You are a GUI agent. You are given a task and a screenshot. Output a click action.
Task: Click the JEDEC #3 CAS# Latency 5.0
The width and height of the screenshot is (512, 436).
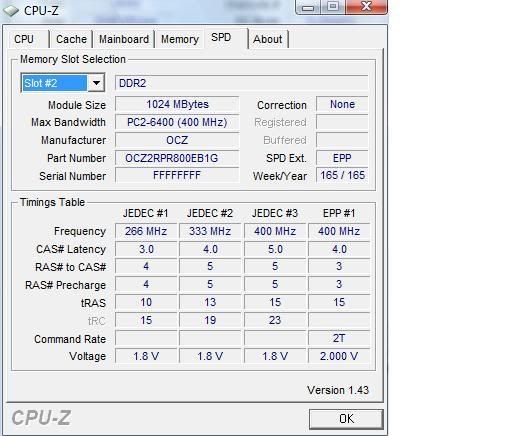(x=275, y=249)
